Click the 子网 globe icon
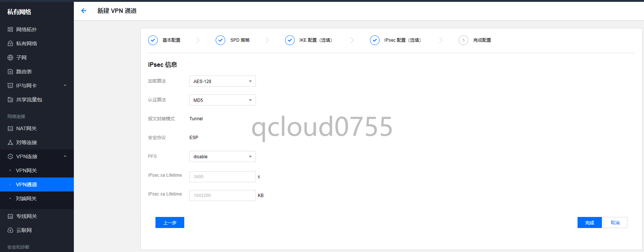 coord(10,58)
